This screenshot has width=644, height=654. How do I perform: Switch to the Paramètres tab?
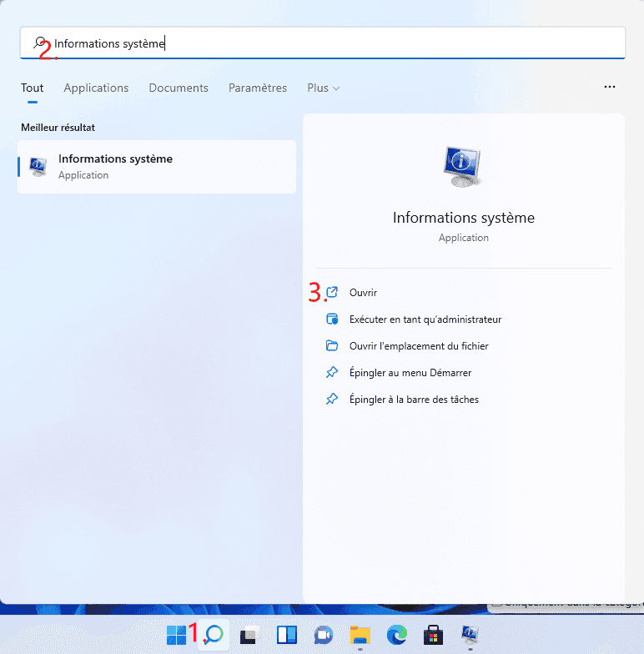(x=258, y=88)
